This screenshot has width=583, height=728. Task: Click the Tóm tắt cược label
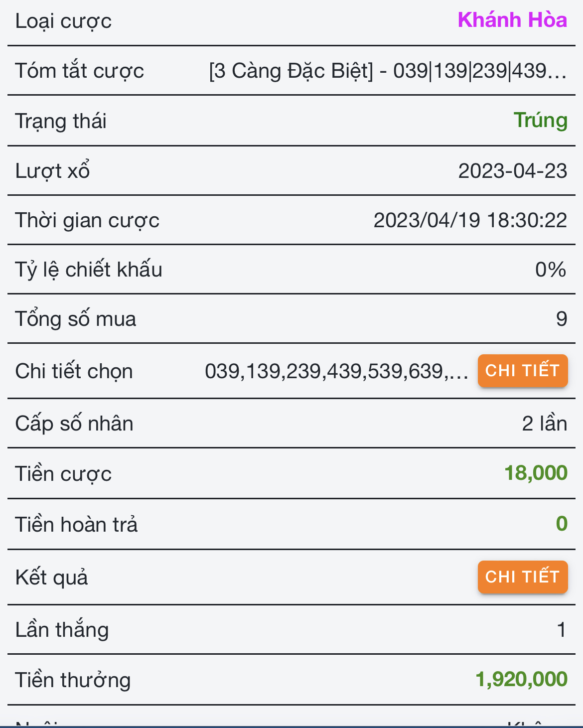tap(79, 71)
